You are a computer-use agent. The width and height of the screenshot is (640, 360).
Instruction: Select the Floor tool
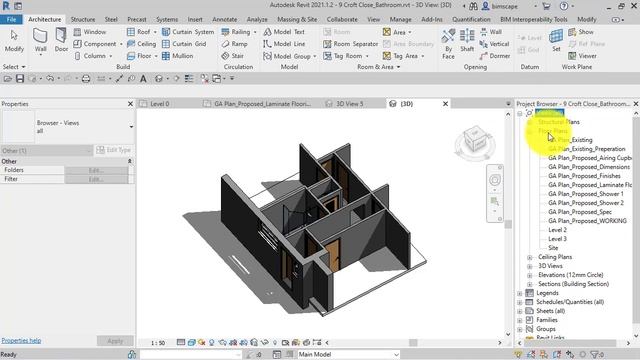pos(139,56)
